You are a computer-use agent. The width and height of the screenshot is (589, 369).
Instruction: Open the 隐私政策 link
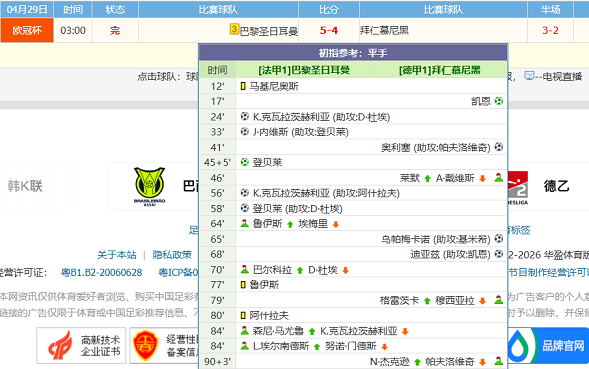[x=172, y=255]
